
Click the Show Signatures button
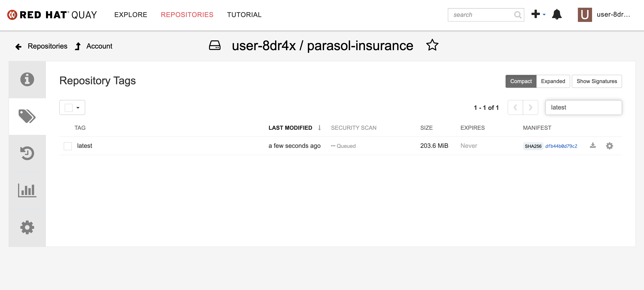point(597,81)
